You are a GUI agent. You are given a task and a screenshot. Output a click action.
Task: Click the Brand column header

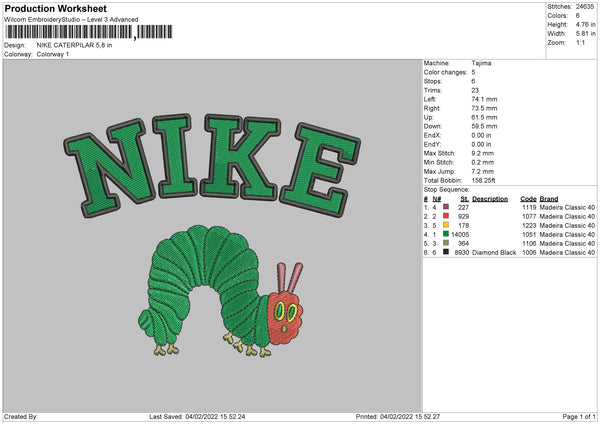coord(549,199)
